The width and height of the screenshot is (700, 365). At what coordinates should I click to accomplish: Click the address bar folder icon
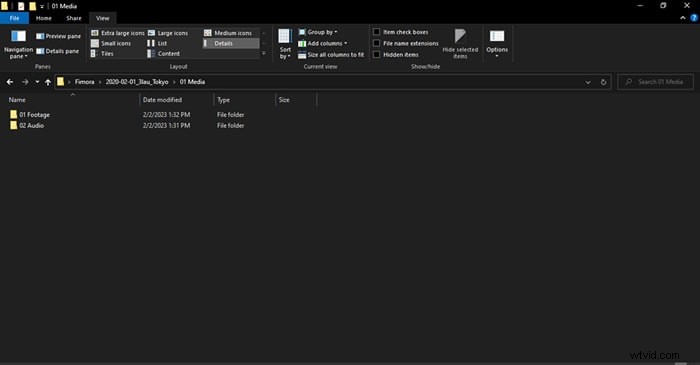pos(60,82)
